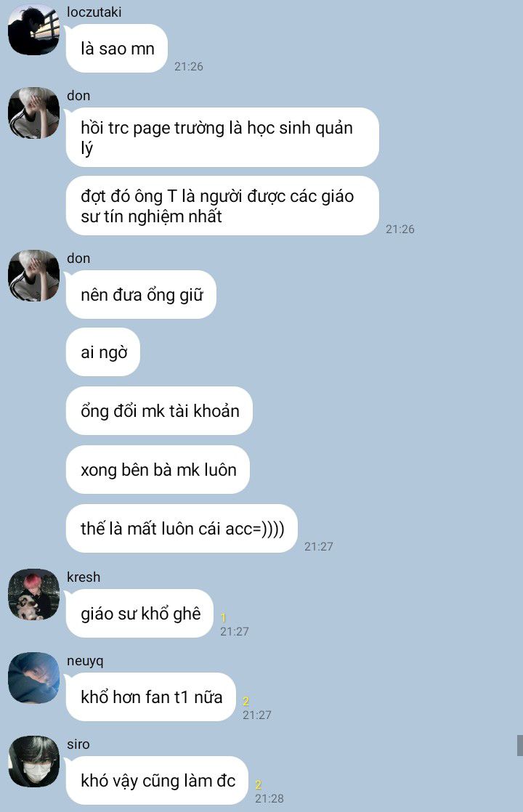Tap 'khó vậy cũng làm đc' message
523x812 pixels.
157,781
